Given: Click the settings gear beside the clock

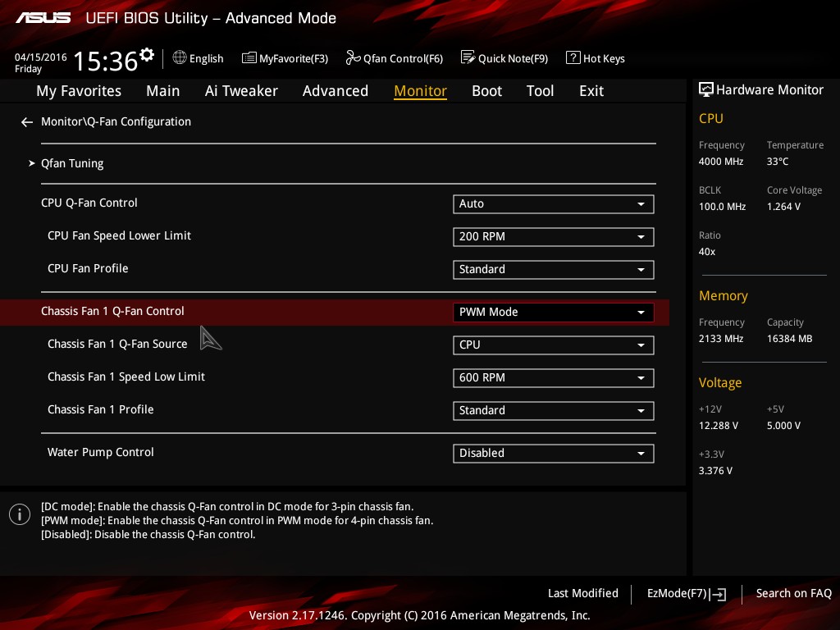Looking at the screenshot, I should click(147, 54).
